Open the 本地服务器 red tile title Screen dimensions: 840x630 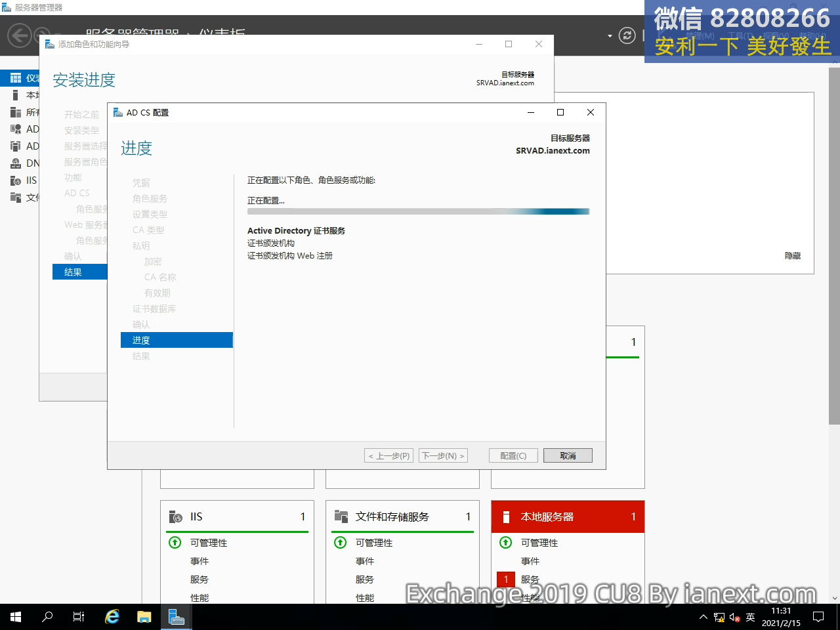547,516
